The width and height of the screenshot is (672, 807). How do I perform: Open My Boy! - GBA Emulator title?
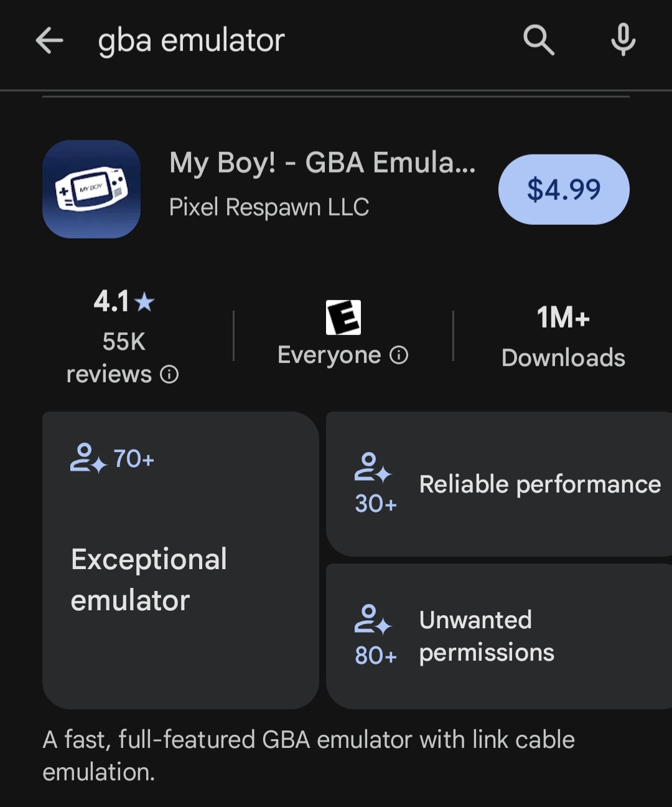(322, 163)
